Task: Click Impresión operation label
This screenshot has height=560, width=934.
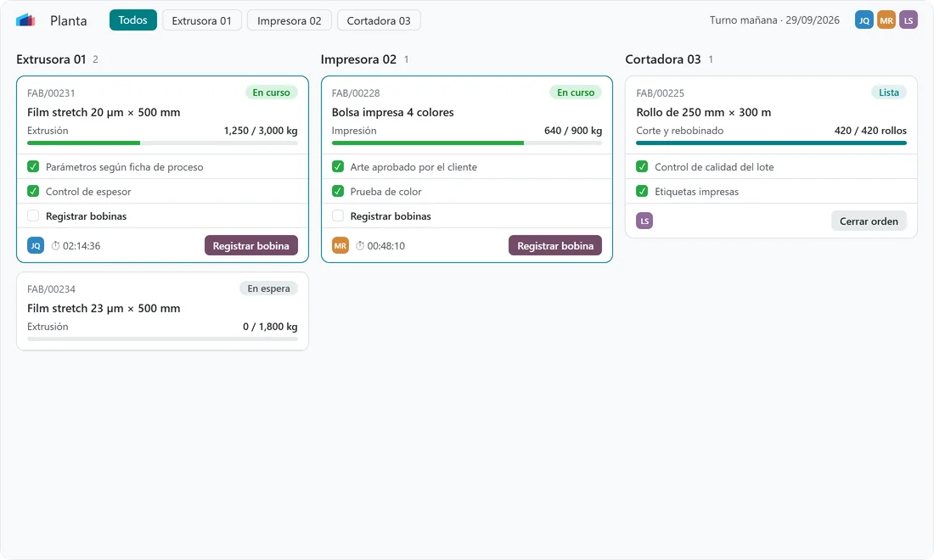Action: (354, 131)
